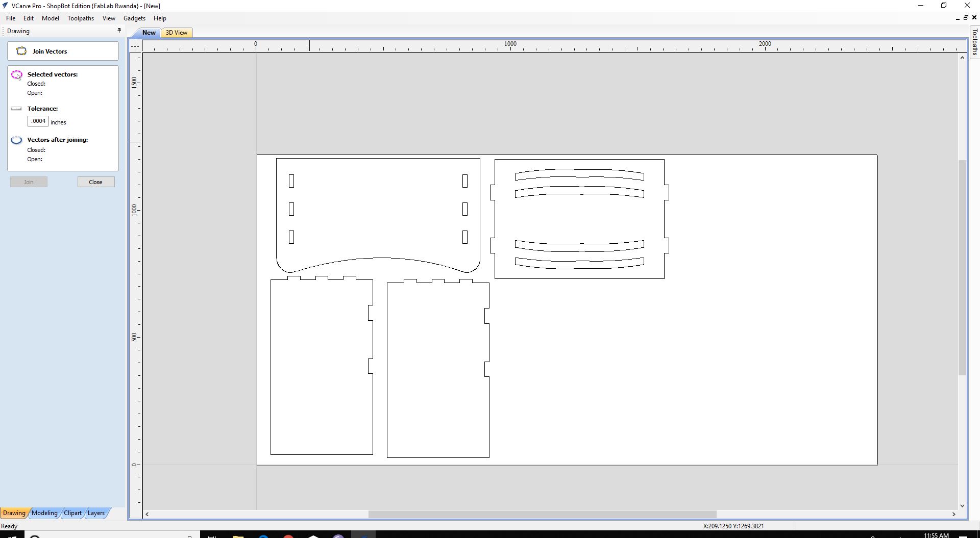Restore the inner document window
Image resolution: width=980 pixels, height=538 pixels.
[966, 18]
